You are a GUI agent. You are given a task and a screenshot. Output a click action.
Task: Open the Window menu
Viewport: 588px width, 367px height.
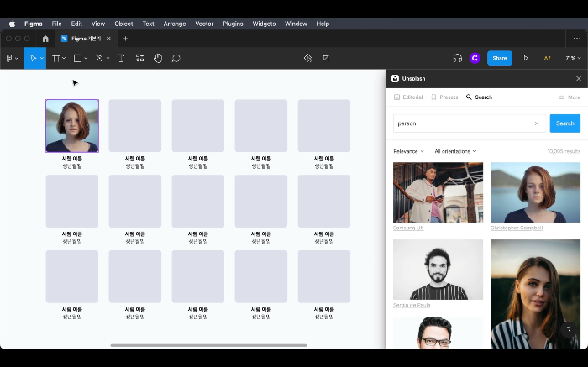pos(296,24)
